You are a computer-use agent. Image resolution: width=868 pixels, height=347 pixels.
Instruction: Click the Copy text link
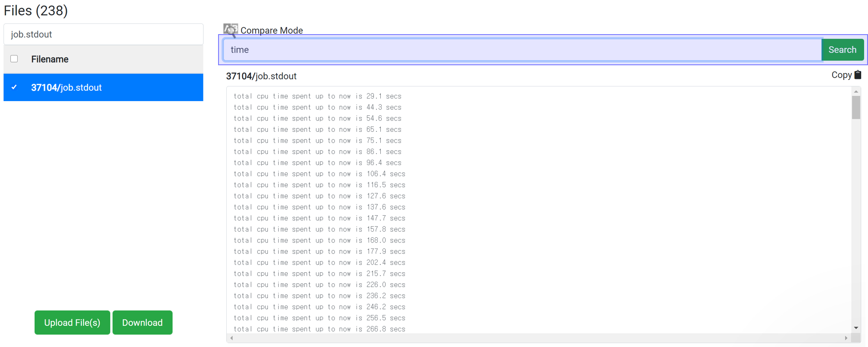pos(841,75)
